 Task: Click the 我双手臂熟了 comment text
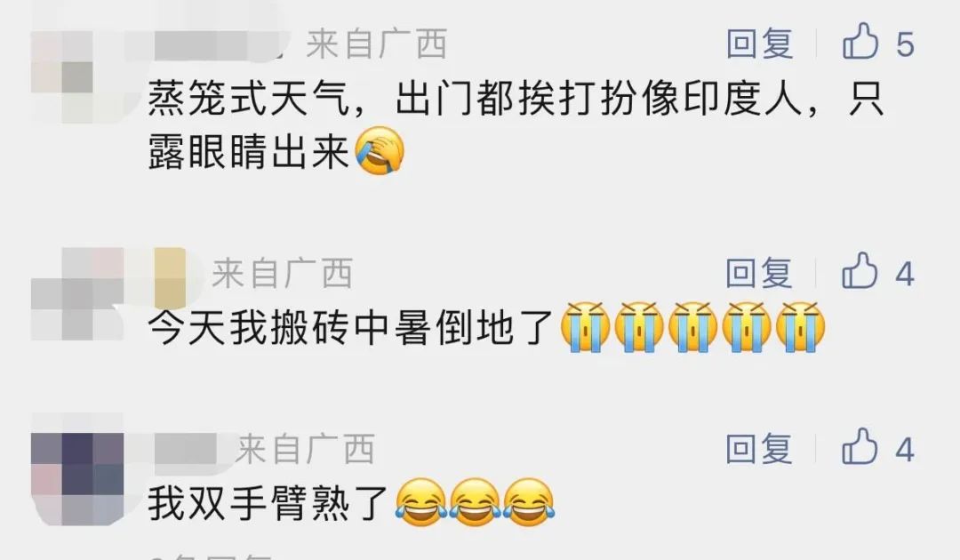tap(268, 504)
